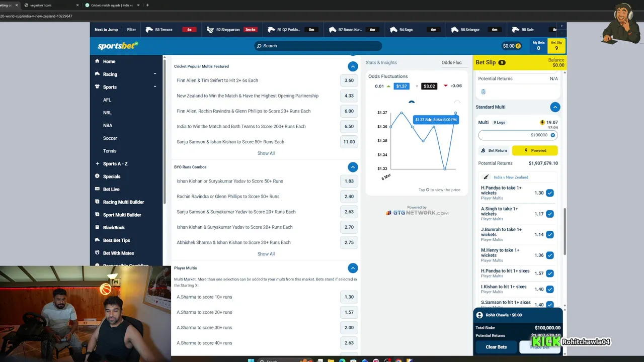The height and width of the screenshot is (362, 644).
Task: Click the search magnifier icon
Action: click(259, 46)
